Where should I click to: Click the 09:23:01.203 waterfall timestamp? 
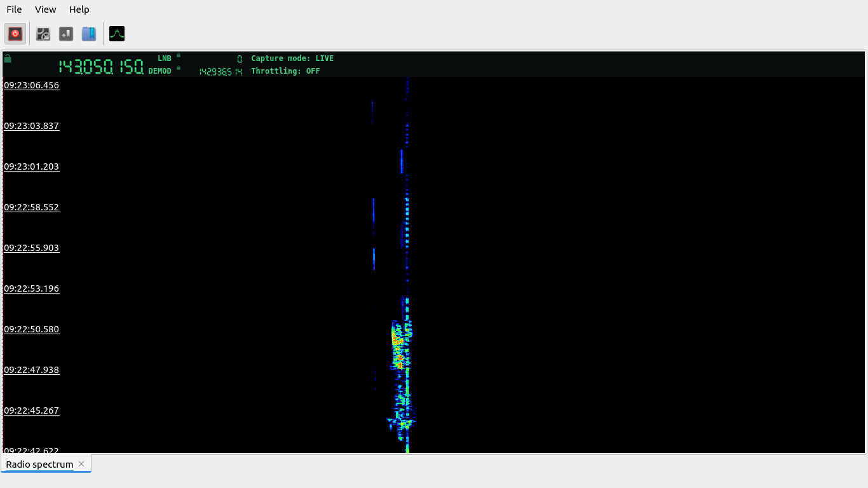pyautogui.click(x=31, y=166)
